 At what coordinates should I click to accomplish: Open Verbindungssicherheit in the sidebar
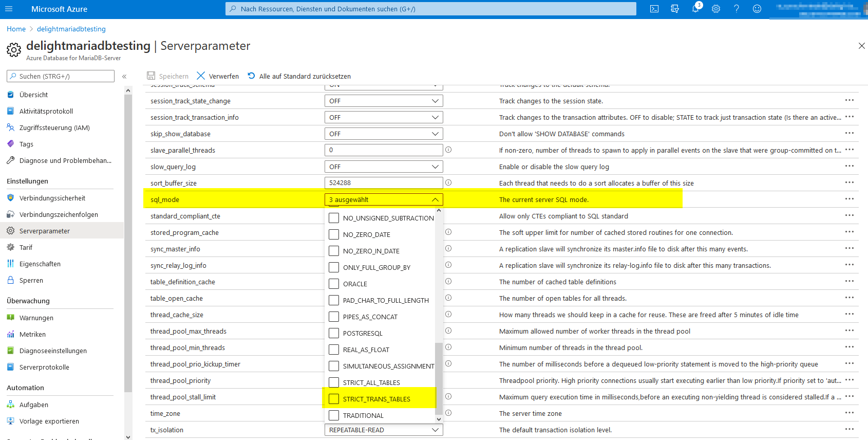(52, 198)
